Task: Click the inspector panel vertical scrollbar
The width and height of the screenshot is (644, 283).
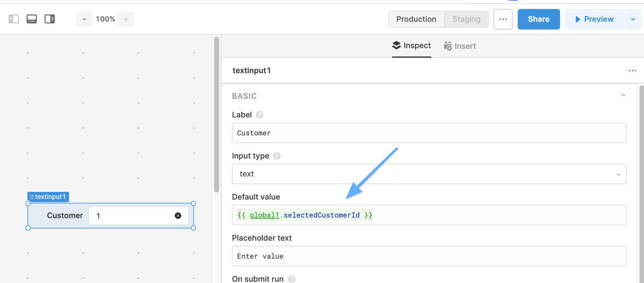Action: (x=641, y=183)
